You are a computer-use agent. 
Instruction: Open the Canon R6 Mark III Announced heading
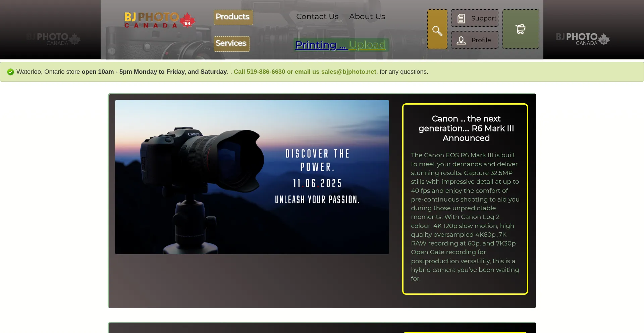pyautogui.click(x=466, y=128)
